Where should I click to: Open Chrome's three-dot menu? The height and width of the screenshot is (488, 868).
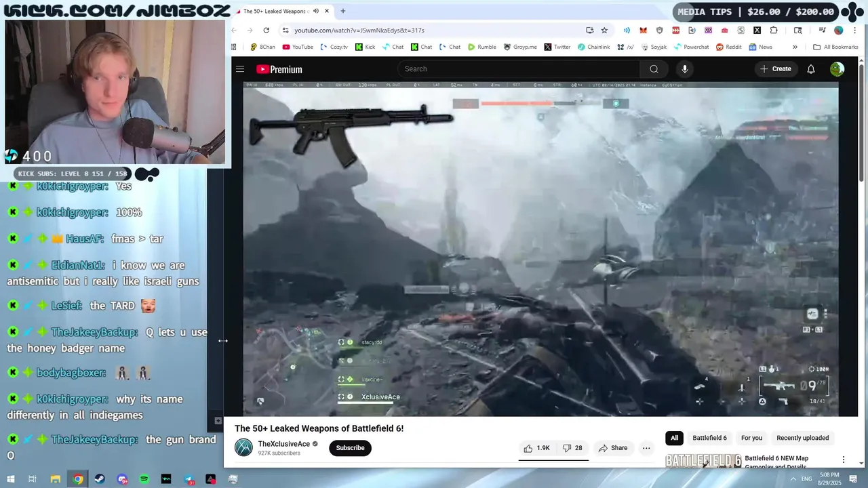coord(854,30)
